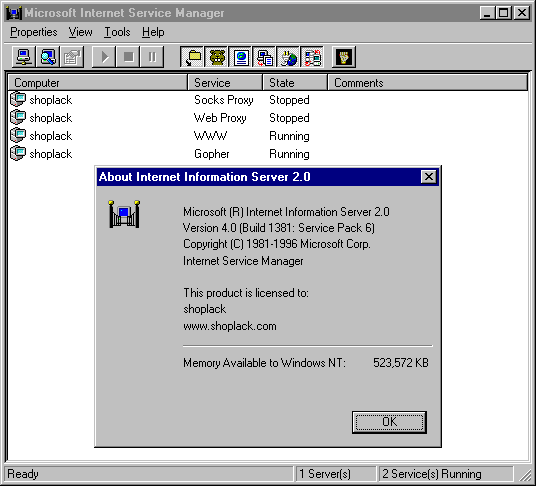This screenshot has width=536, height=486.
Task: Stop the selected service with square button
Action: coord(128,57)
